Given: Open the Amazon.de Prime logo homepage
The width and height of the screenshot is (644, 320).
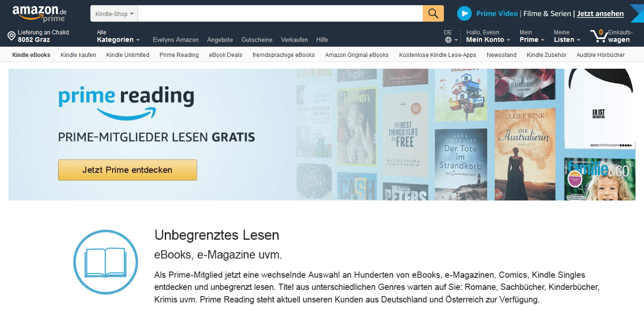Looking at the screenshot, I should coord(40,14).
